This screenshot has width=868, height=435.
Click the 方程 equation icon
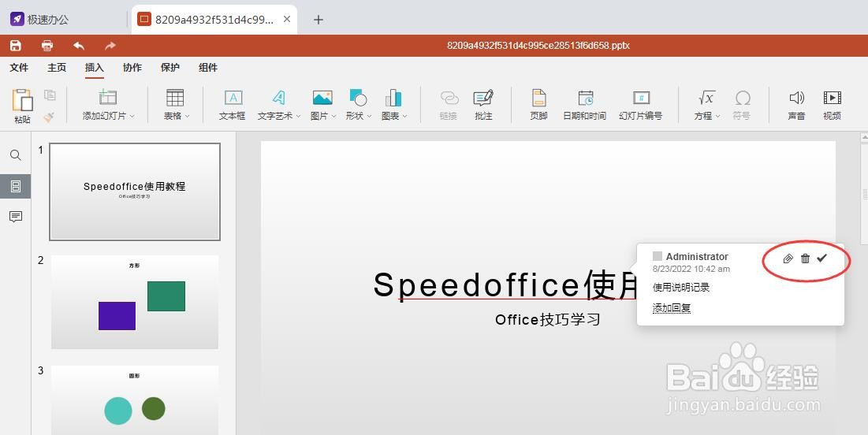706,98
